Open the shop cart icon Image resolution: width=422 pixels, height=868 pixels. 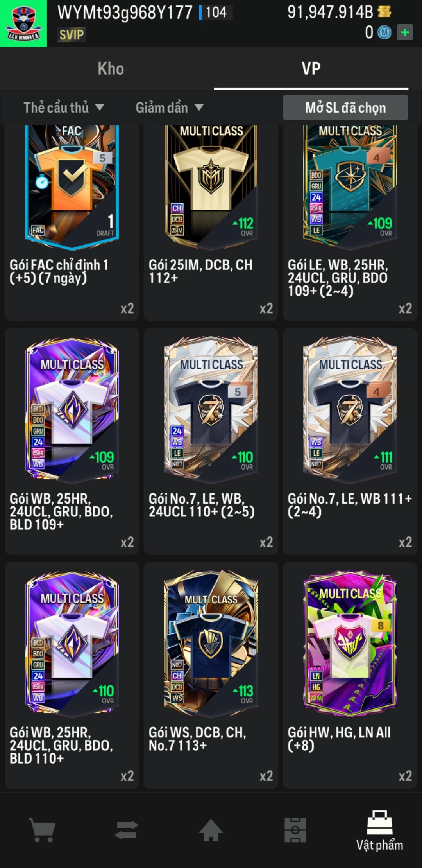coord(42,830)
